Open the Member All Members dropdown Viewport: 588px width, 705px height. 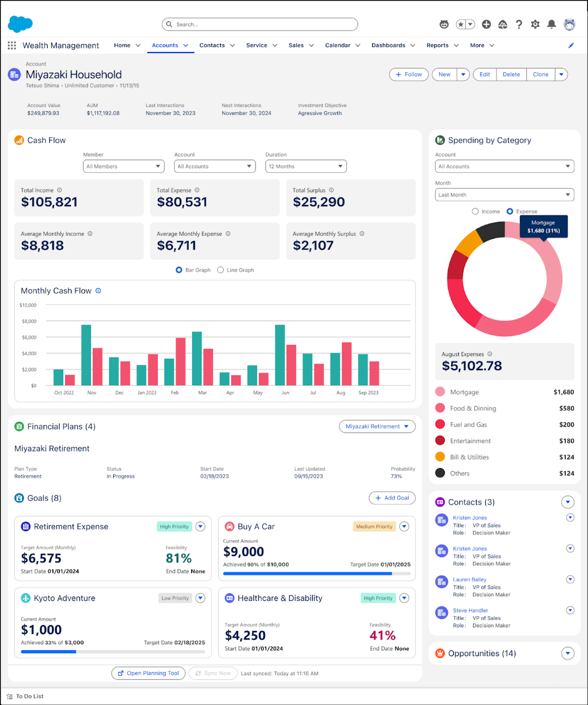pos(124,166)
